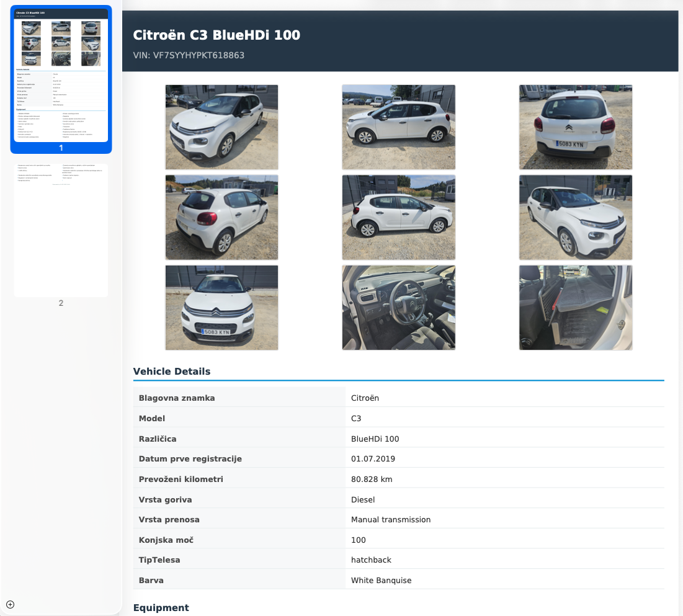Click the Vehicle Details heading
Viewport: 683px width, 616px height.
[172, 372]
